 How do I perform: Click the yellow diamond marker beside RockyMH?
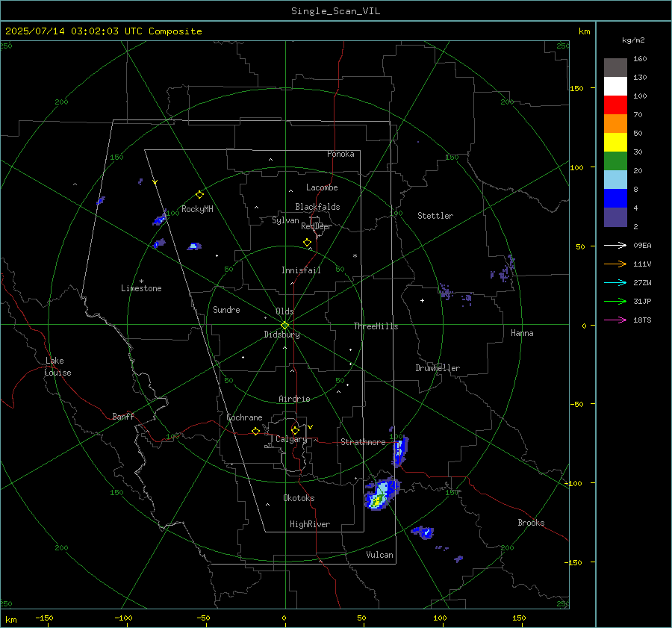(x=199, y=195)
